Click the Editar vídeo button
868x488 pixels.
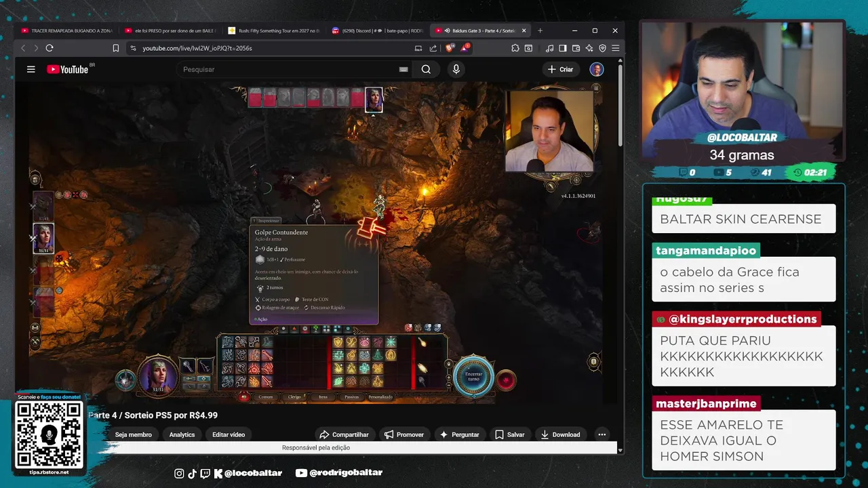(229, 434)
